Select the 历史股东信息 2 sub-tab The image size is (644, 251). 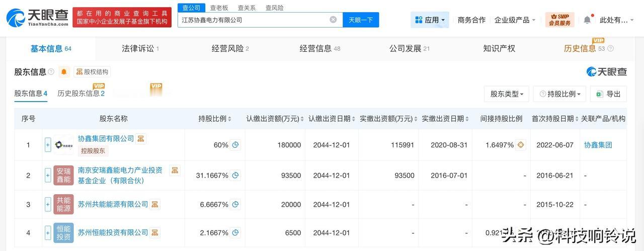81,93
